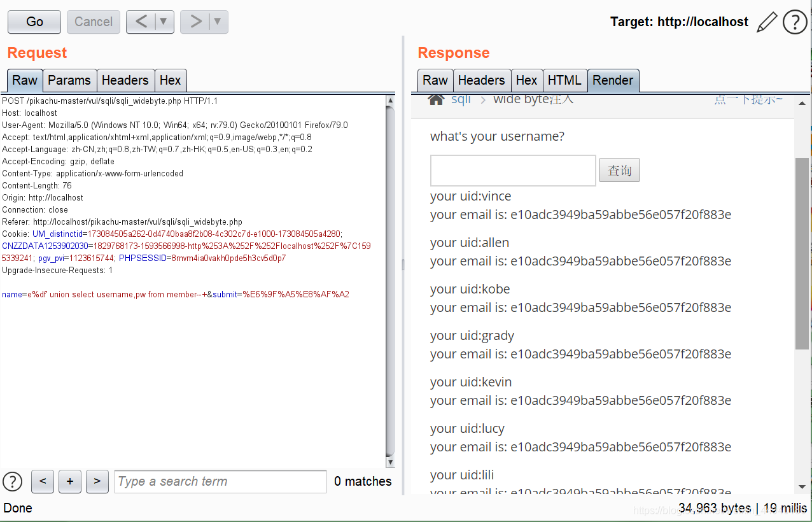
Task: Click request pane scrollbar up arrow
Action: 391,101
